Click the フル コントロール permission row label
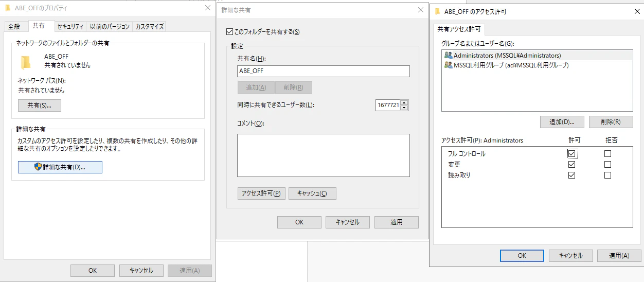This screenshot has height=282, width=644. point(467,154)
